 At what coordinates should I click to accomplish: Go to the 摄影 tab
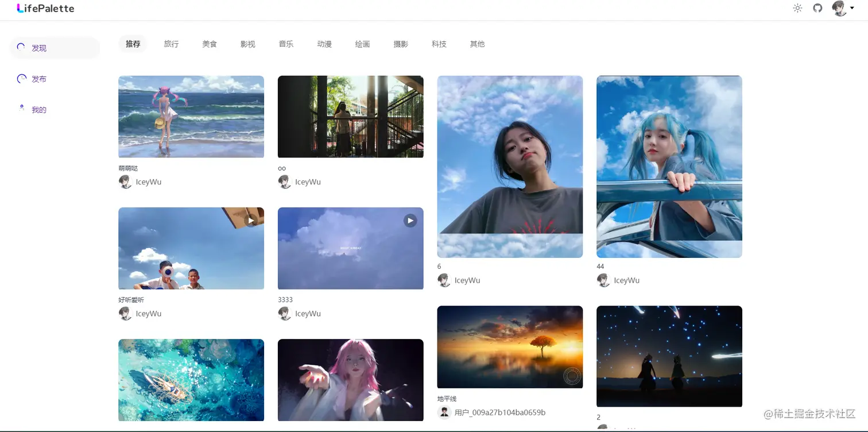pos(401,44)
